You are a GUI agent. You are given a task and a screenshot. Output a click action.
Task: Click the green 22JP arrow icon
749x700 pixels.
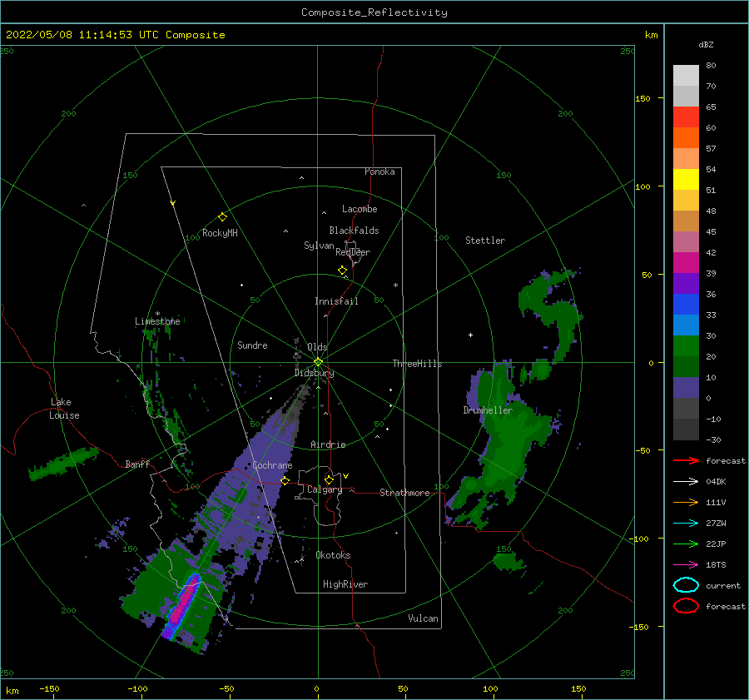pos(686,544)
